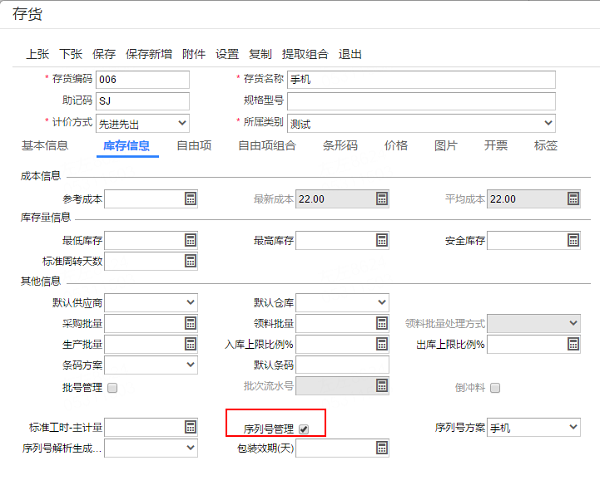Image resolution: width=600 pixels, height=490 pixels.
Task: Switch to the 基本信息 tab
Action: point(45,145)
